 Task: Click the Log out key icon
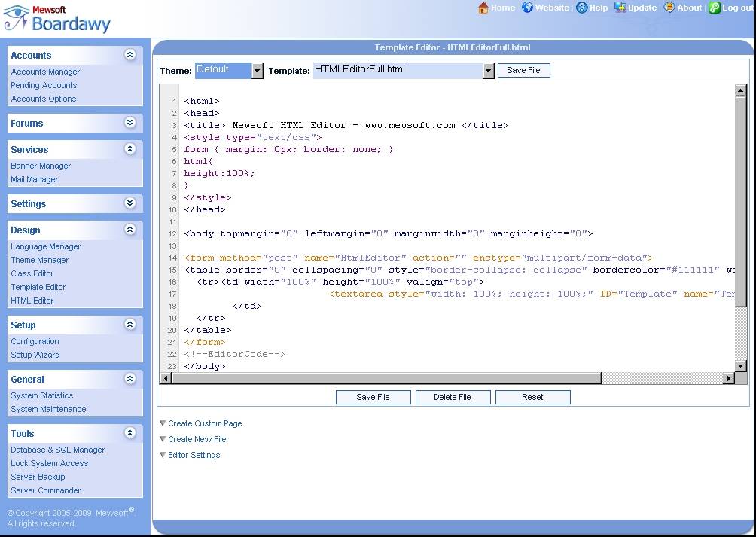(x=714, y=8)
